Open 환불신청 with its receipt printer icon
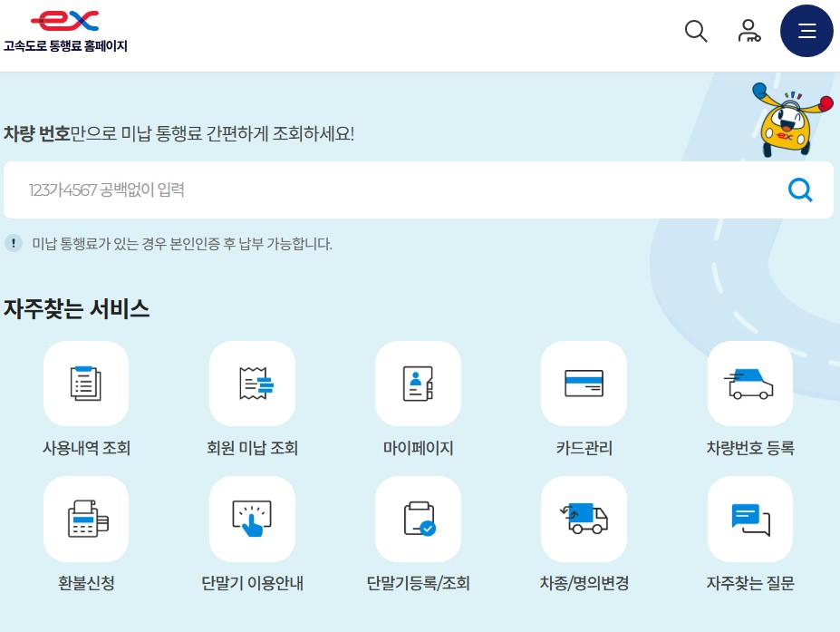Image resolution: width=840 pixels, height=632 pixels. pos(86,519)
